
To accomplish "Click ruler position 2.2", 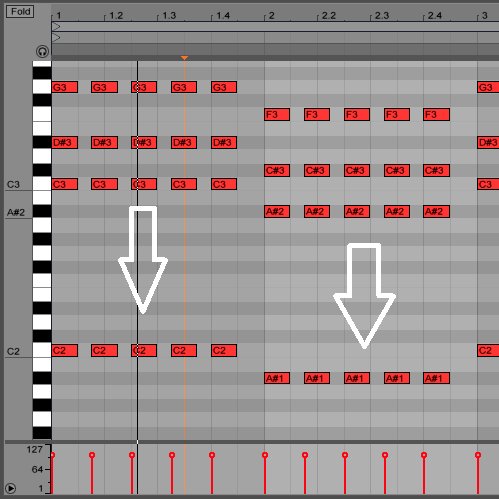I will click(x=329, y=16).
